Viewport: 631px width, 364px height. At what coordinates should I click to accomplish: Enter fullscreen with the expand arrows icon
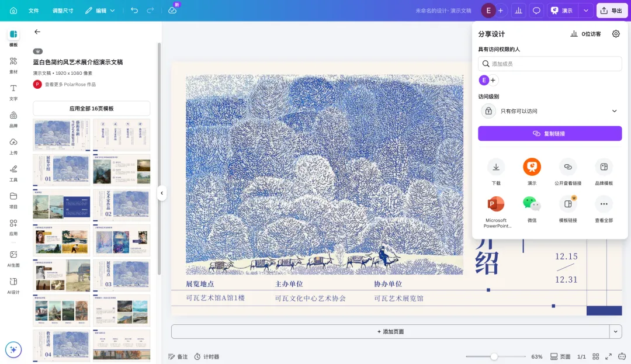coord(608,356)
